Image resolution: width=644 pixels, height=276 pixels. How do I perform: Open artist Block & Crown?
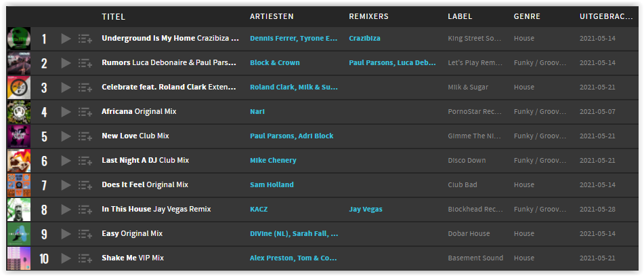click(275, 63)
